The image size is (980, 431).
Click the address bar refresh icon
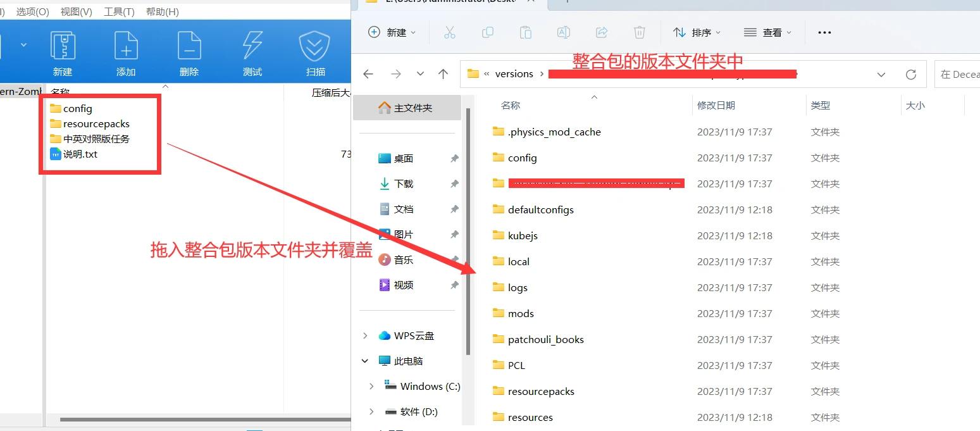coord(911,75)
